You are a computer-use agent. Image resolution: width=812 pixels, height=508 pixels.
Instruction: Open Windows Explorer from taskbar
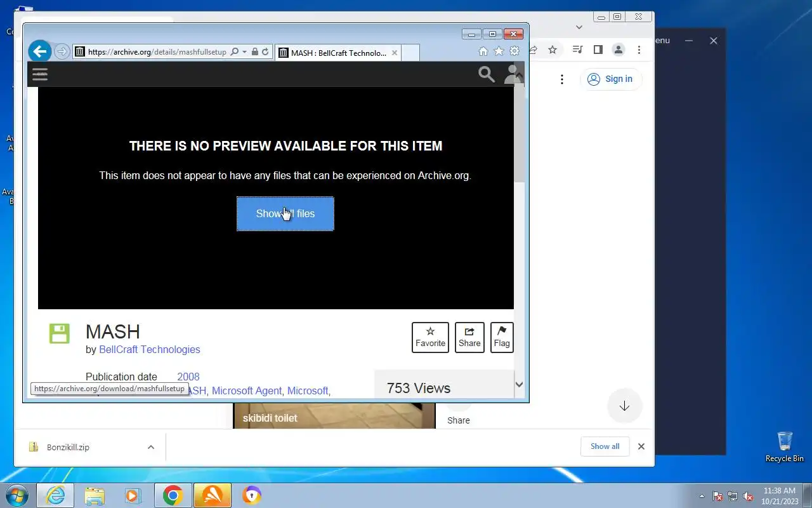(x=95, y=495)
